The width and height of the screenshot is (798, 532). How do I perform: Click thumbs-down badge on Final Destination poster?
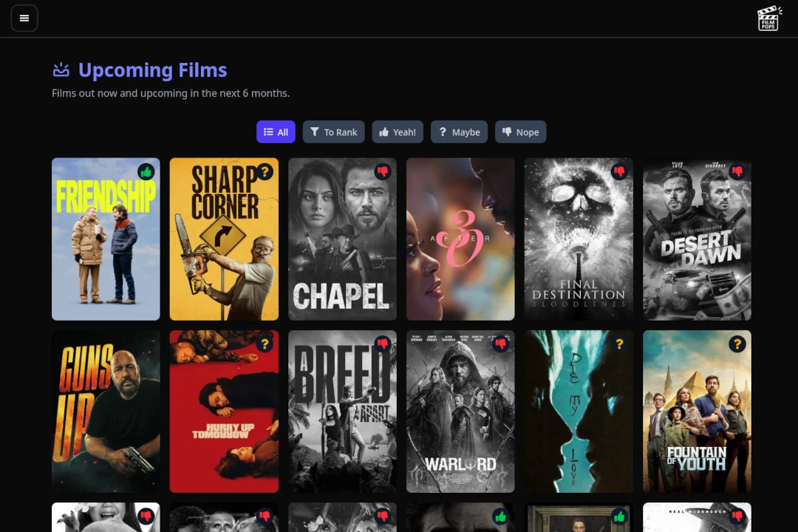[x=619, y=171]
